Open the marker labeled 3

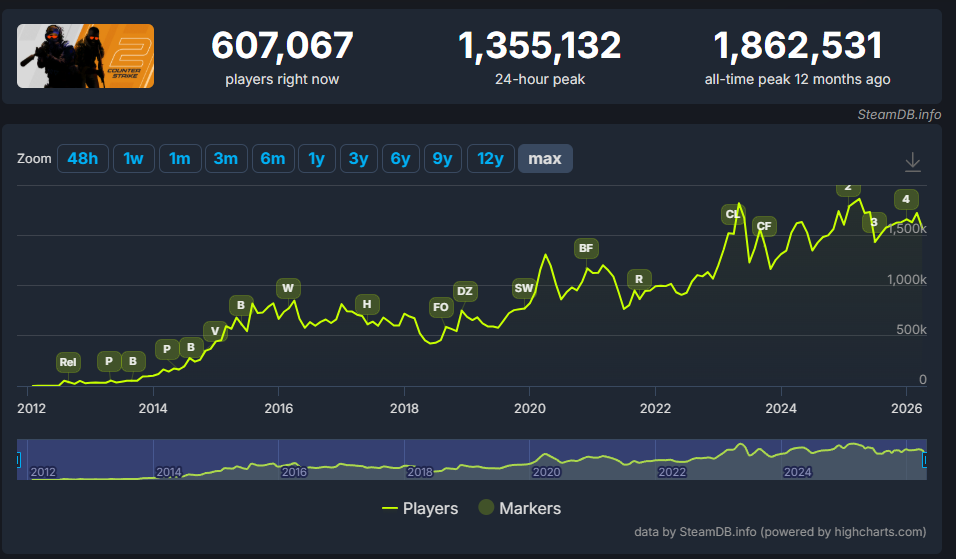tap(874, 222)
